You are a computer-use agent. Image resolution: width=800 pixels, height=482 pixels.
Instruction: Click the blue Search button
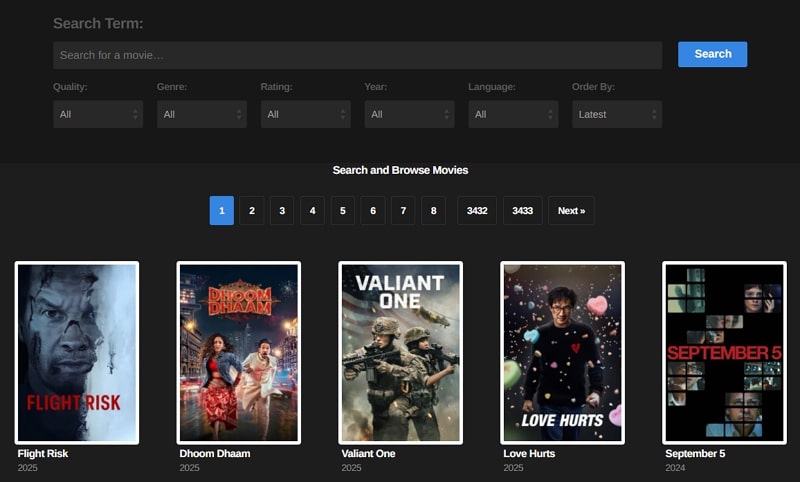[712, 54]
